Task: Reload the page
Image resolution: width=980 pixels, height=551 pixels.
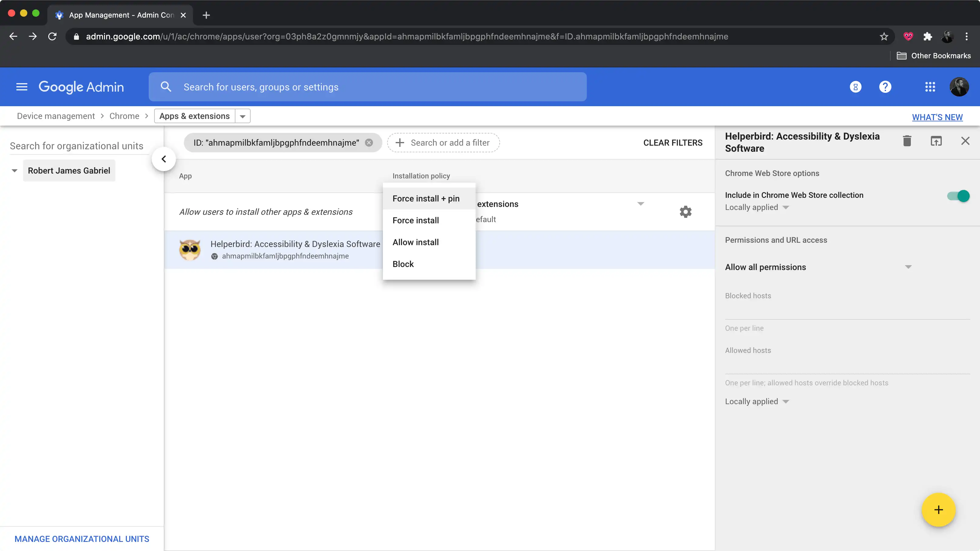Action: point(52,36)
